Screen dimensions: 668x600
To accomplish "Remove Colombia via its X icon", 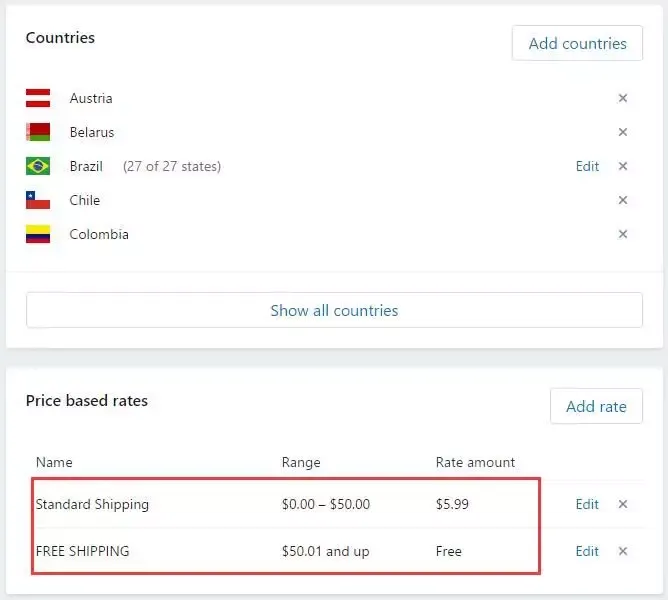I will (622, 234).
